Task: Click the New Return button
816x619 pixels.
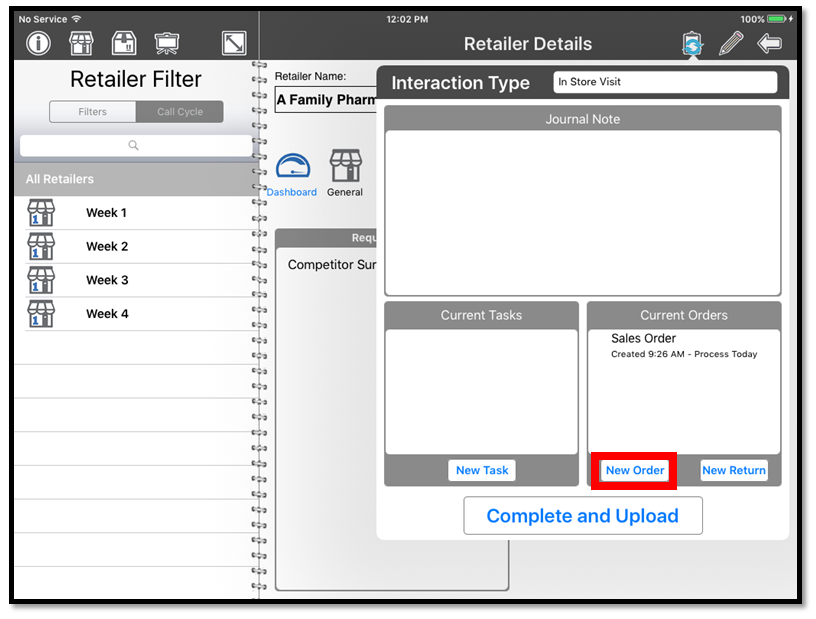Action: tap(734, 470)
